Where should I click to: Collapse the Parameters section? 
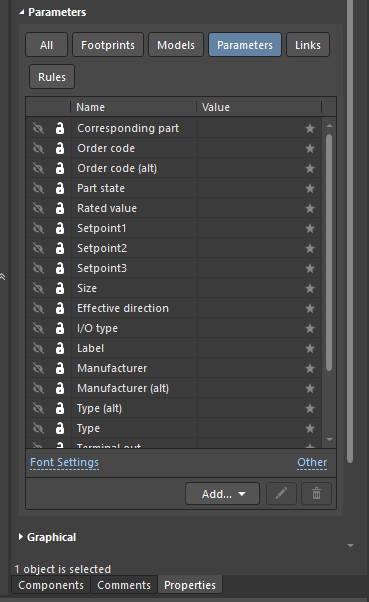pos(22,12)
